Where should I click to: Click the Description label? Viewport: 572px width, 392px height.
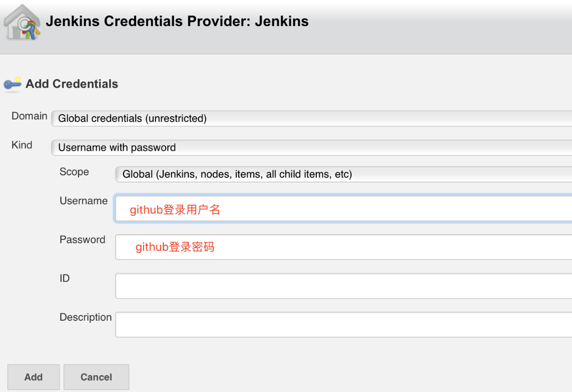(x=86, y=317)
